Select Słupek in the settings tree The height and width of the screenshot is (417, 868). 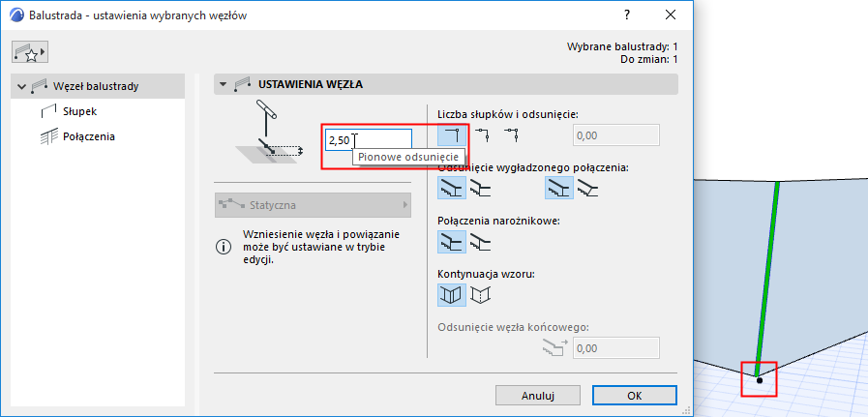tap(79, 111)
